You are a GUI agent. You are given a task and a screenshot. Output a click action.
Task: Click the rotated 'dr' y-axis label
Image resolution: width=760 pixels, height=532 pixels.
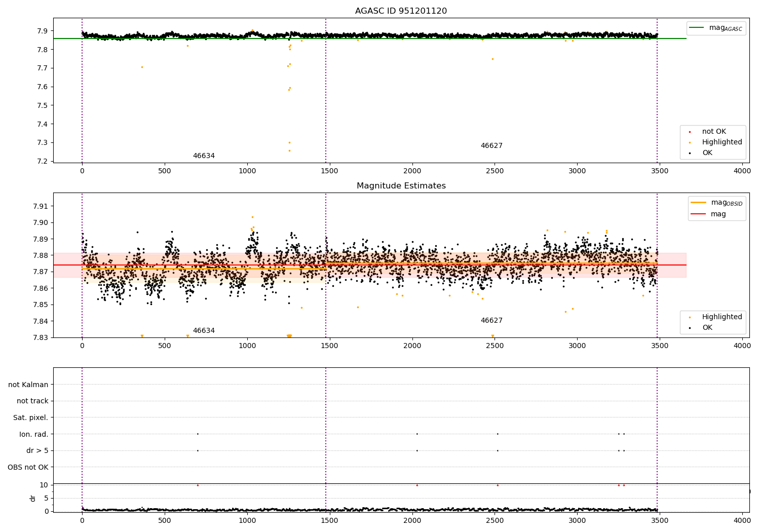(33, 498)
